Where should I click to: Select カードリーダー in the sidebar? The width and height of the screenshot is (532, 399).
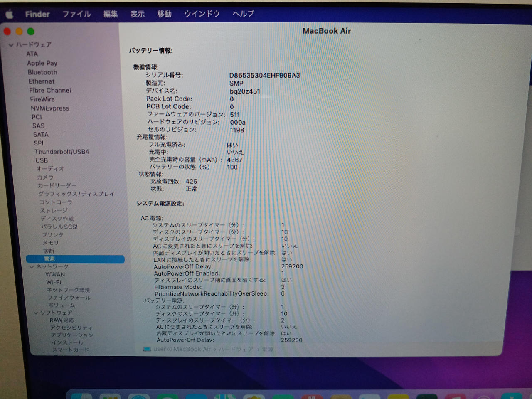tap(57, 185)
